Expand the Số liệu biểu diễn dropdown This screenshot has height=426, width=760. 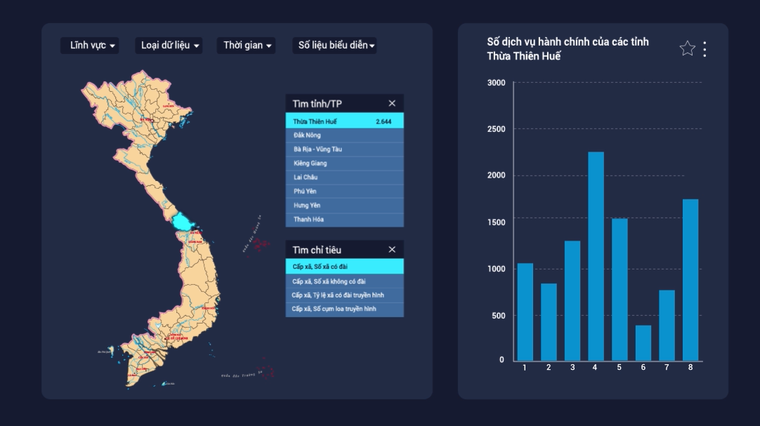335,45
